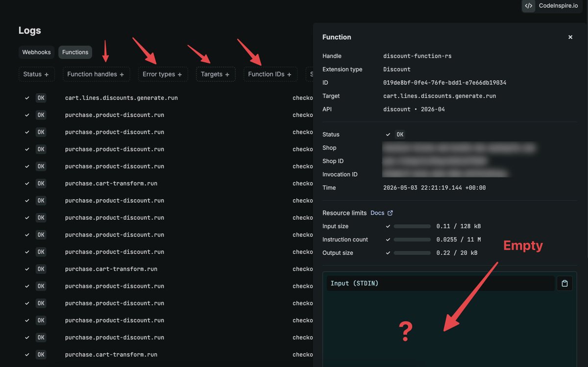Add a Targets filter
Image resolution: width=588 pixels, height=367 pixels.
pos(216,74)
